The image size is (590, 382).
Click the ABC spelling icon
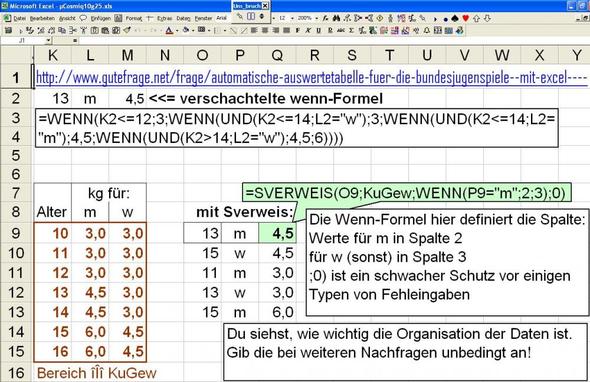point(341,30)
